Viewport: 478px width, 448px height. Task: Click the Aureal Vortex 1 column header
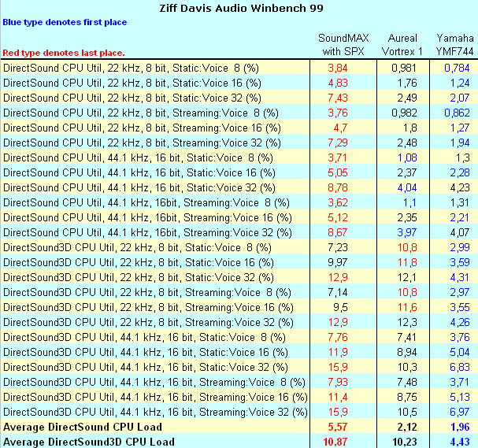click(402, 45)
